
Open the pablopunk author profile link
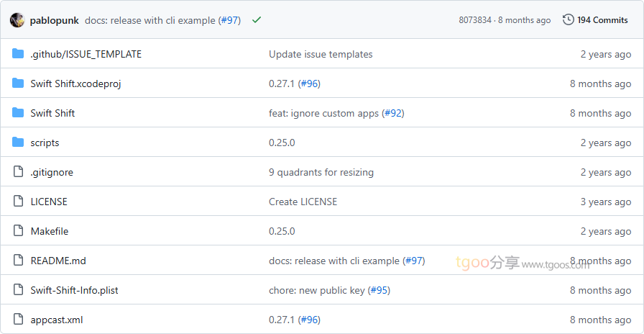coord(55,20)
